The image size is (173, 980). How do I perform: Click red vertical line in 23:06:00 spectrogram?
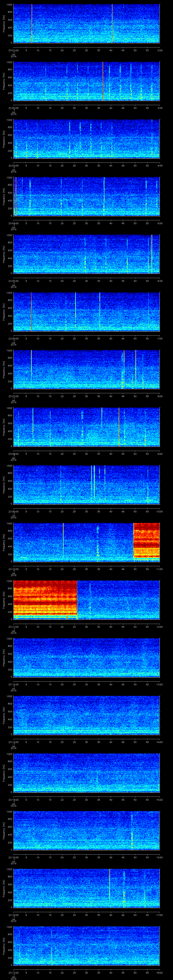(x=31, y=312)
